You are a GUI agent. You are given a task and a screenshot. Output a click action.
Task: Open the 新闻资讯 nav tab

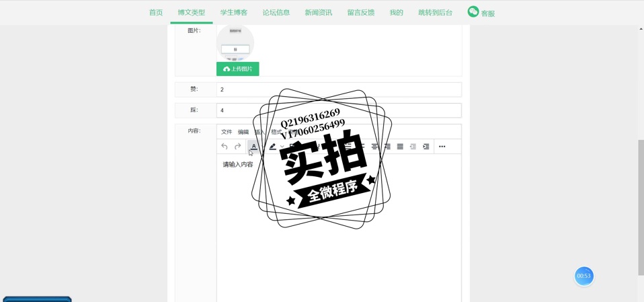[319, 12]
